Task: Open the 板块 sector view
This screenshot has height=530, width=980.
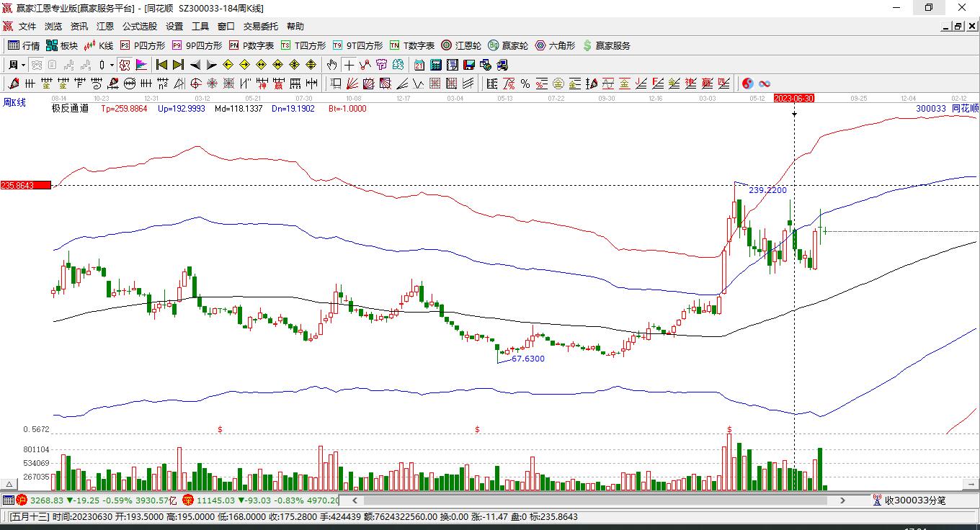Action: pyautogui.click(x=62, y=45)
